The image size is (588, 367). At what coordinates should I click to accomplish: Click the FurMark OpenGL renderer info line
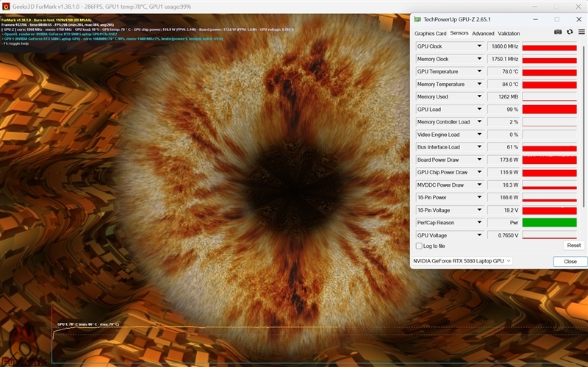point(59,34)
